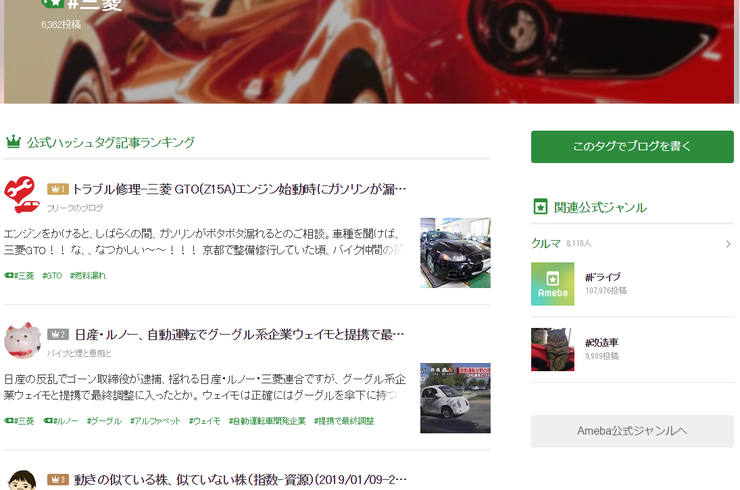
Task: Select the #燃料漏れ hashtag
Action: (88, 275)
